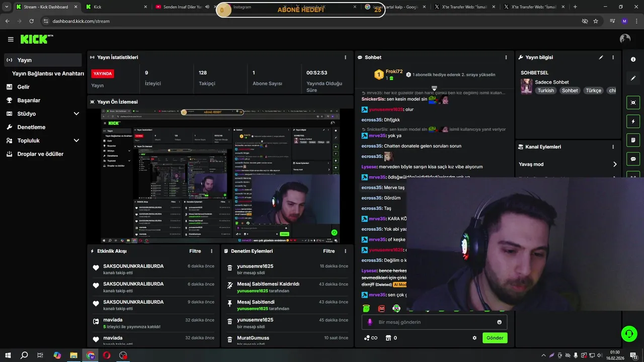This screenshot has width=644, height=362.
Task: Click the channel points infinity icon
Action: pos(370,338)
